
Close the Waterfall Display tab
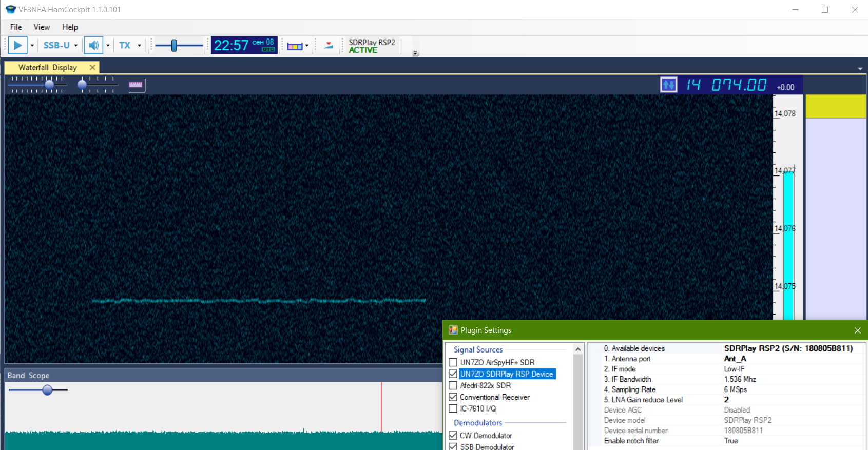coord(92,67)
